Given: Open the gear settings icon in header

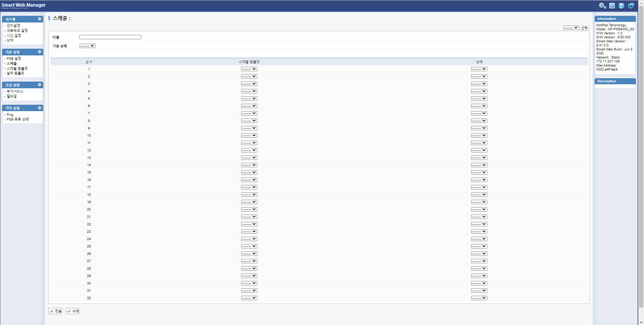Looking at the screenshot, I should (x=602, y=6).
